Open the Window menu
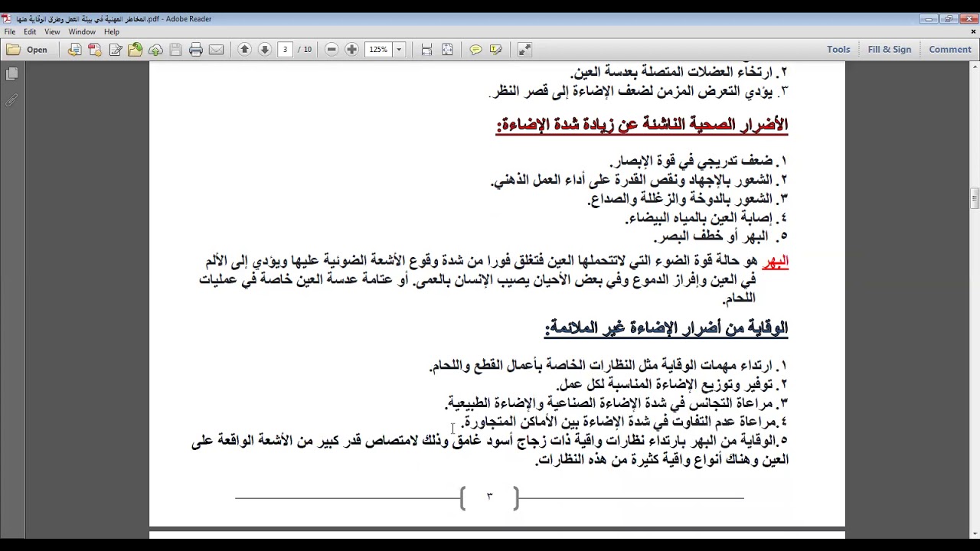 click(x=82, y=32)
